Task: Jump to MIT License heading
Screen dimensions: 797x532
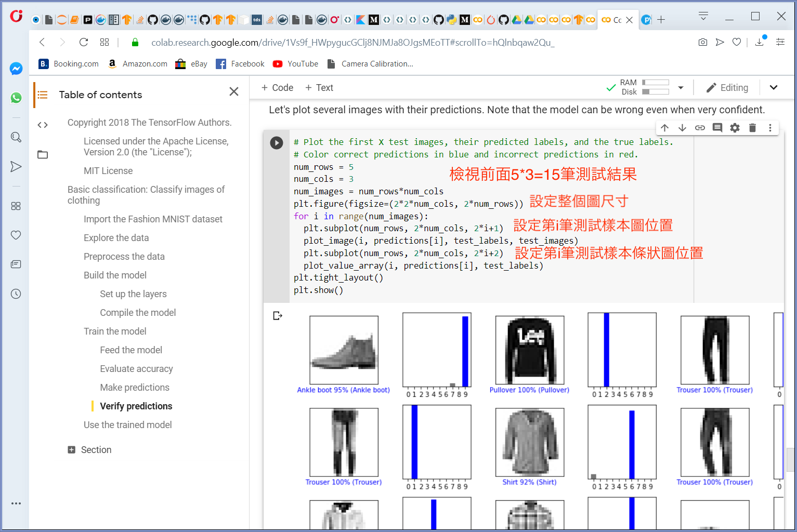Action: pyautogui.click(x=108, y=171)
